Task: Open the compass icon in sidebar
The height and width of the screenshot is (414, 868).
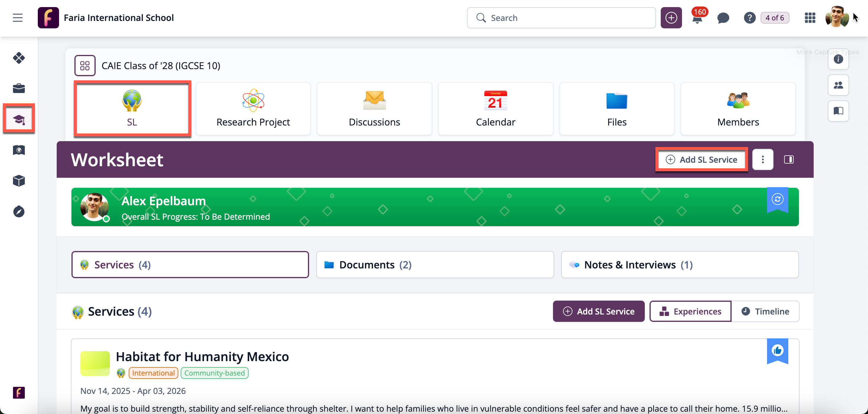Action: 19,212
